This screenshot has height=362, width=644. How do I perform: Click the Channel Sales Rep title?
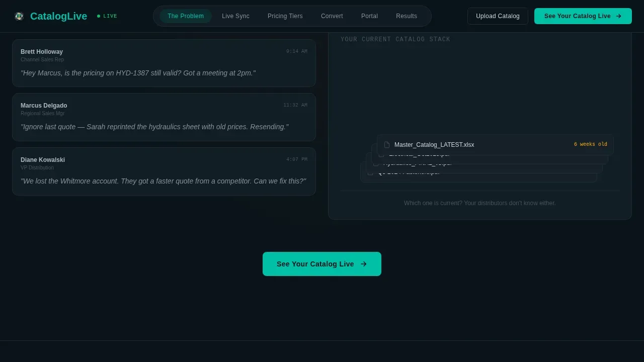pos(42,60)
